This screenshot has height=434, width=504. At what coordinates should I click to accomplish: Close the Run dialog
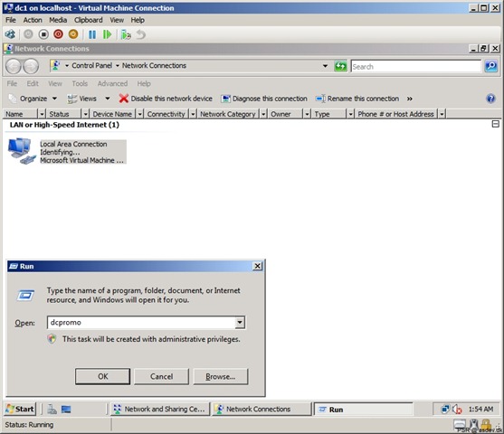tap(258, 266)
